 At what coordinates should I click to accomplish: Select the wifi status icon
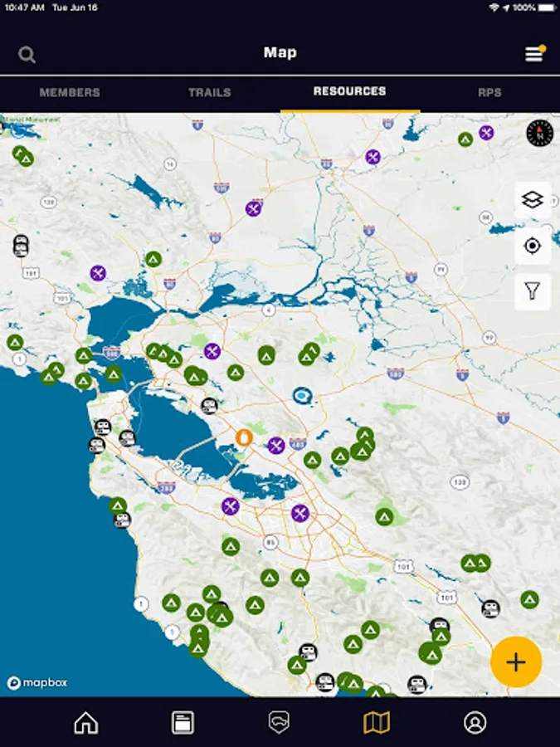pos(494,7)
